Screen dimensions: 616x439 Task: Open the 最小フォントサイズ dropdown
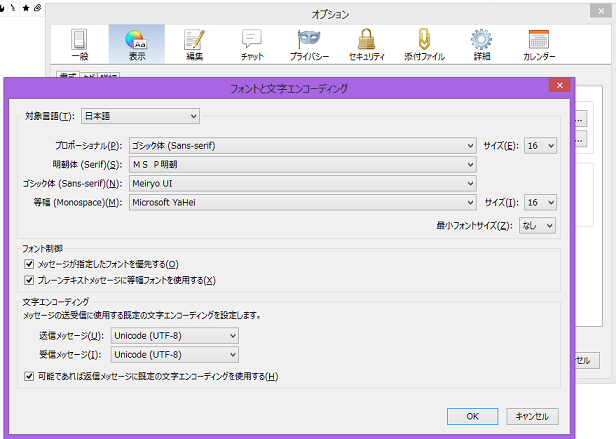pyautogui.click(x=537, y=226)
